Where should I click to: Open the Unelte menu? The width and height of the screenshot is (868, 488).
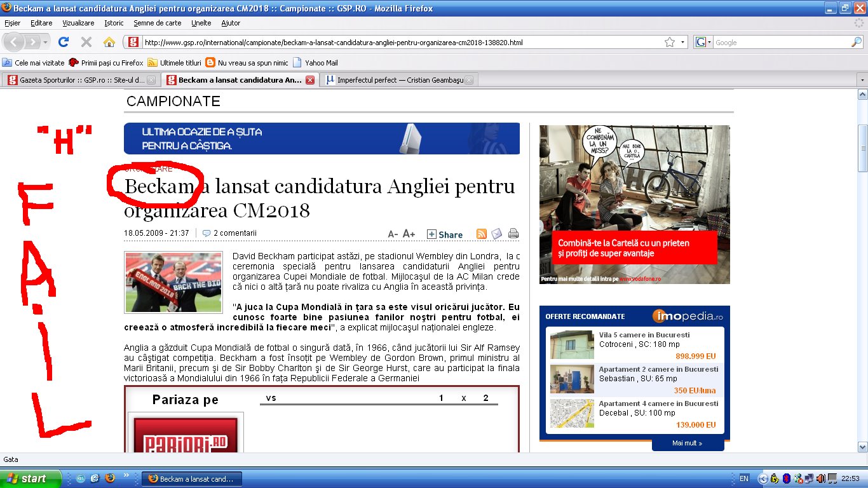click(x=201, y=23)
